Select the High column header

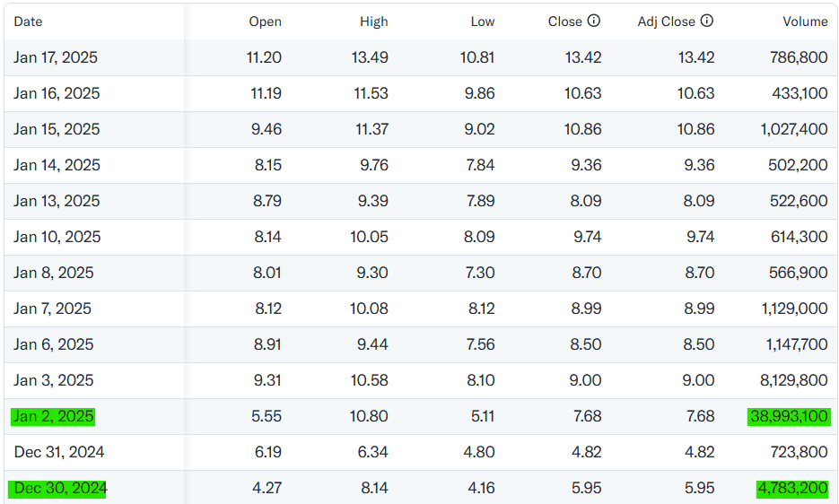click(x=373, y=22)
